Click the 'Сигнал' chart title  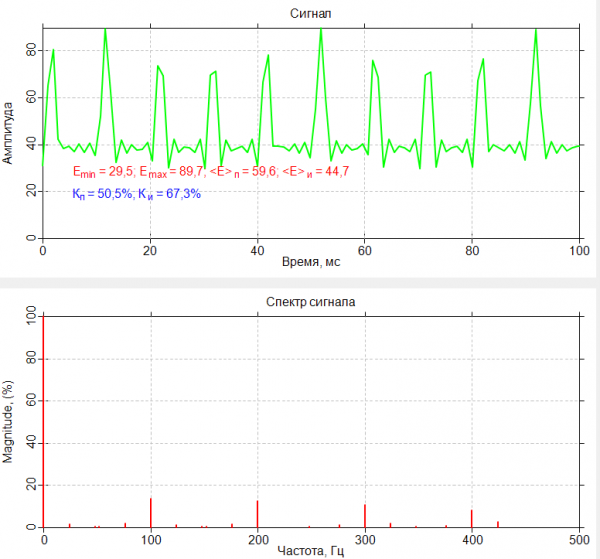pyautogui.click(x=310, y=13)
